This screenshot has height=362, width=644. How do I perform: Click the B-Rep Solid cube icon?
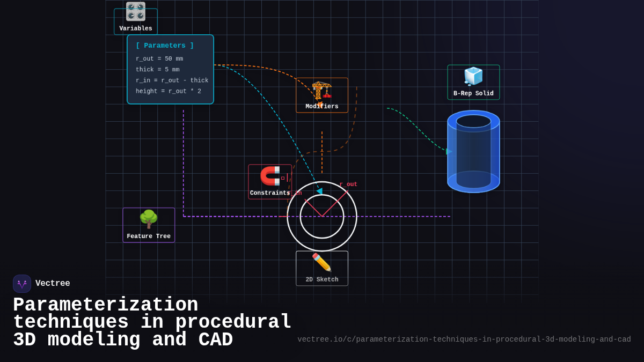[x=473, y=77]
